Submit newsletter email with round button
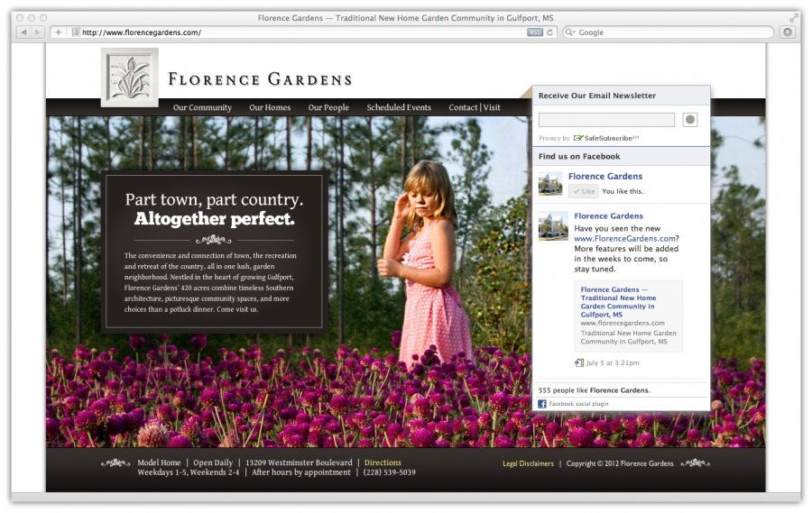This screenshot has width=812, height=513. point(690,120)
